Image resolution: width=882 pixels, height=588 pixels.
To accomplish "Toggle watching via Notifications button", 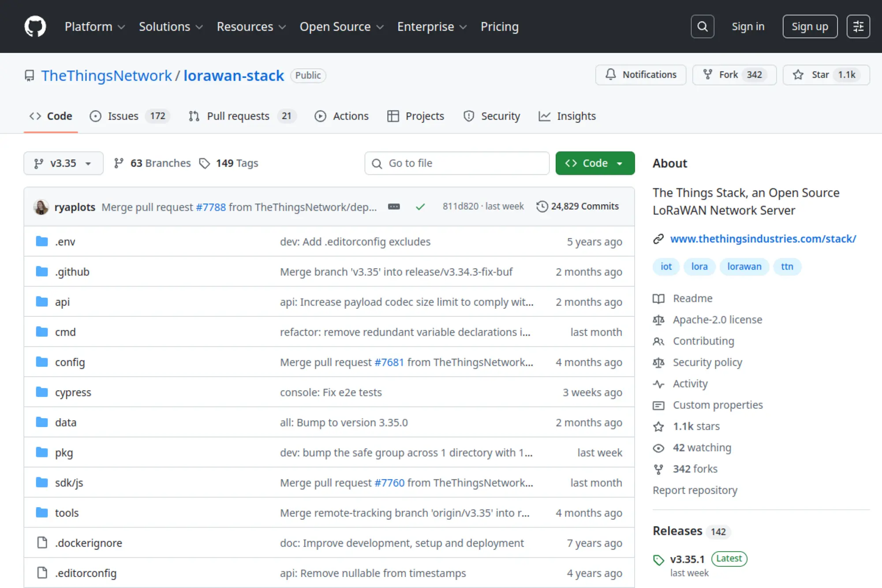I will tap(640, 75).
